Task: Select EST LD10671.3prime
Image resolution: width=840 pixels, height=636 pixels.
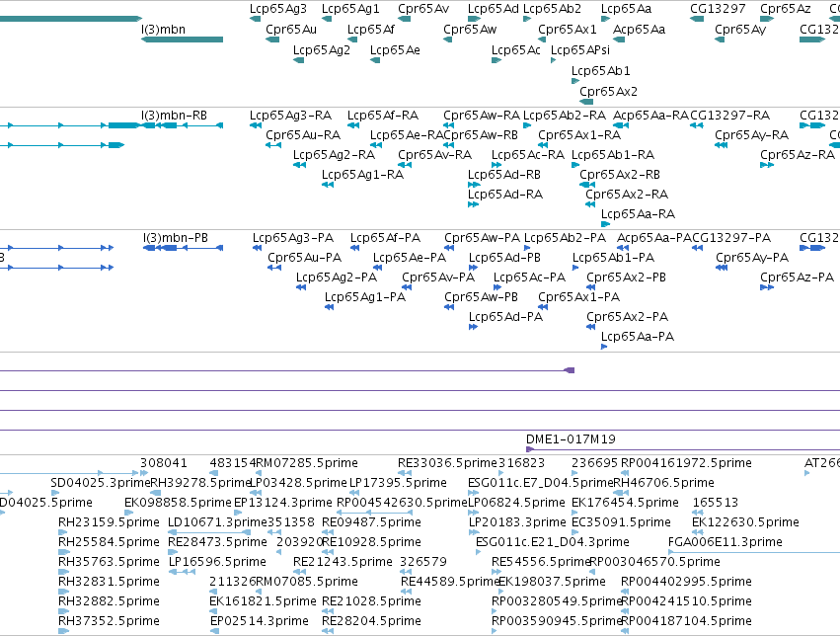Action: point(217,522)
